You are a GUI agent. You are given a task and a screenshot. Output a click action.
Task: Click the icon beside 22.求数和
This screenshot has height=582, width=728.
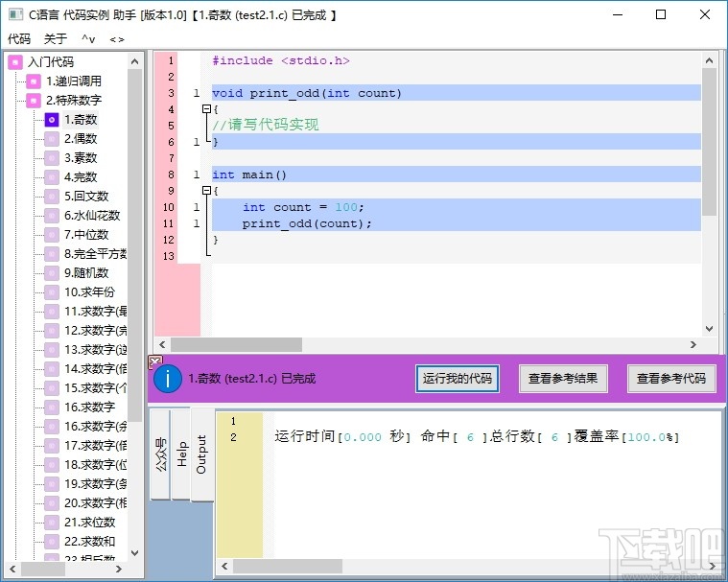52,541
